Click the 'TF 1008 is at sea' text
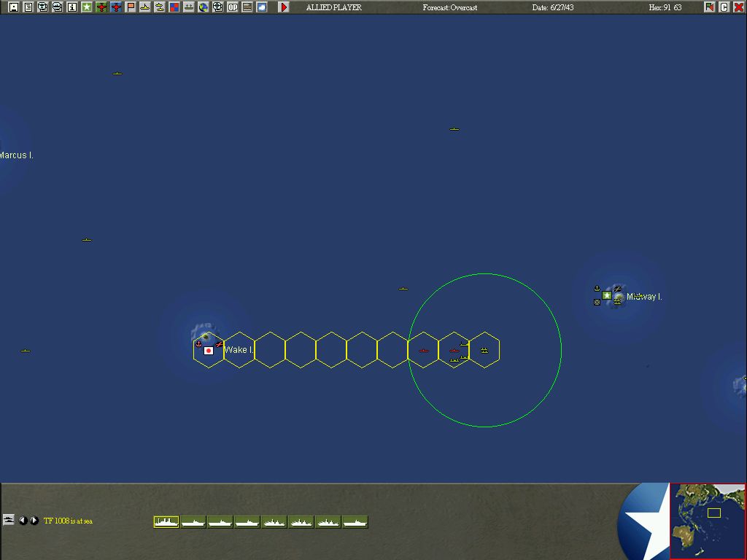747x560 pixels. point(68,521)
